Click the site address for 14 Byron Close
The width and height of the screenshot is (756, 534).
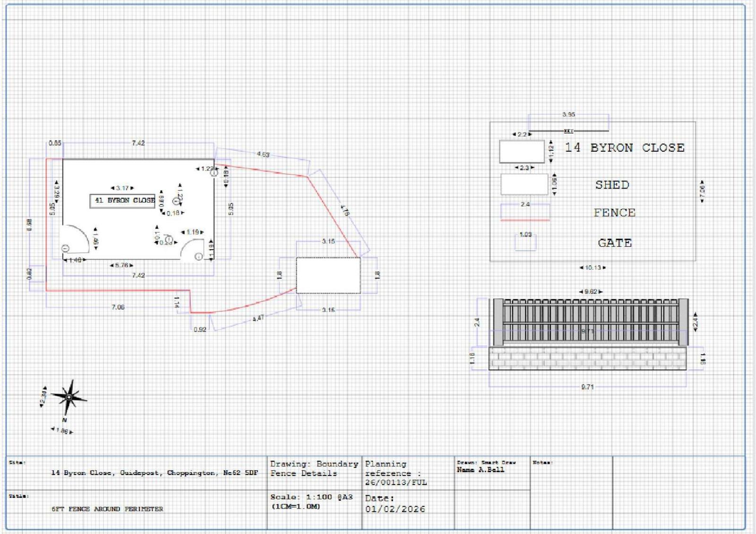(154, 472)
